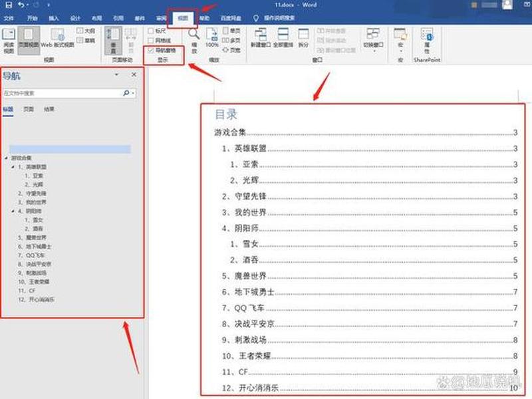Select 垂直 (Vertical) page movement
The height and width of the screenshot is (399, 532).
[113, 41]
